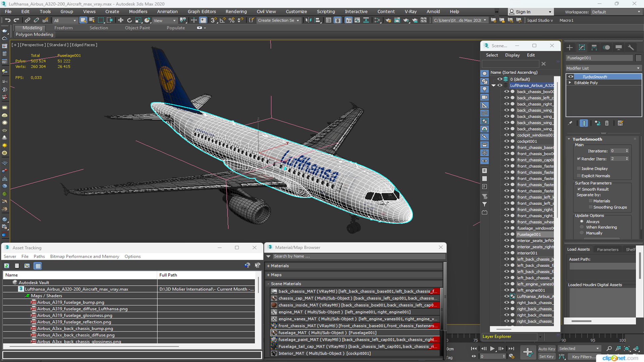The height and width of the screenshot is (362, 644).
Task: Click Play Animation button
Action: pyautogui.click(x=492, y=349)
